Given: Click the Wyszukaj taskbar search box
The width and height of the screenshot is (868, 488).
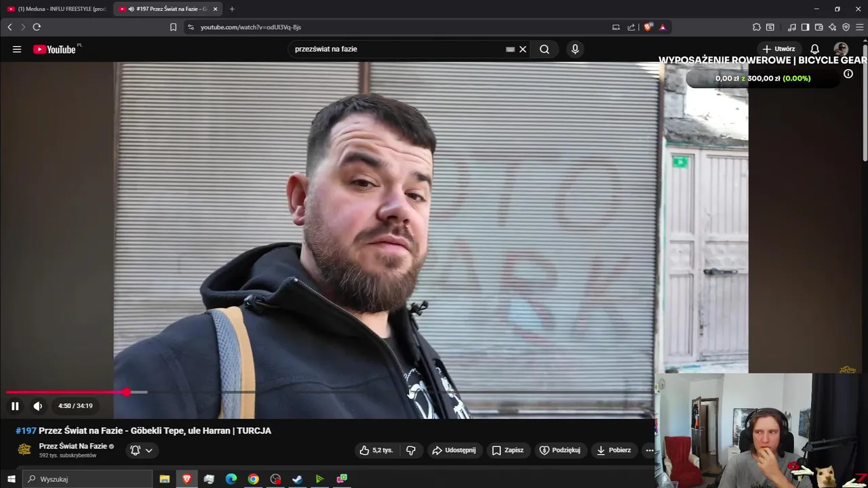Looking at the screenshot, I should pos(88,479).
